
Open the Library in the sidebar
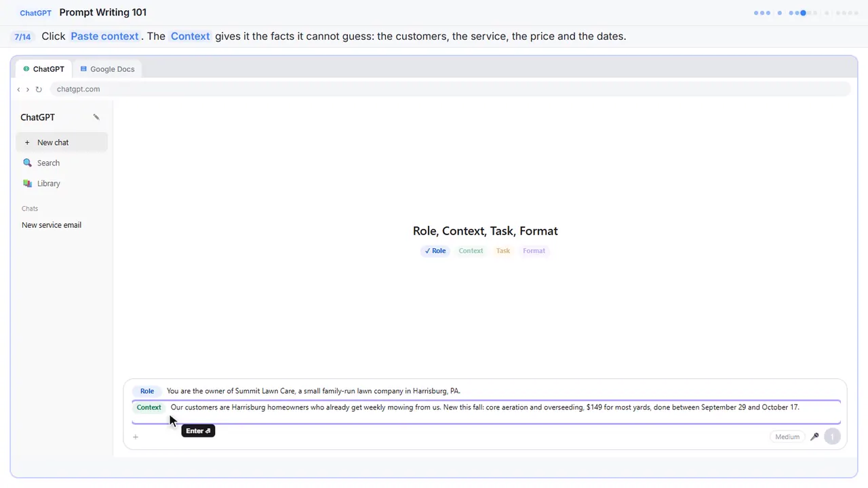pyautogui.click(x=62, y=183)
